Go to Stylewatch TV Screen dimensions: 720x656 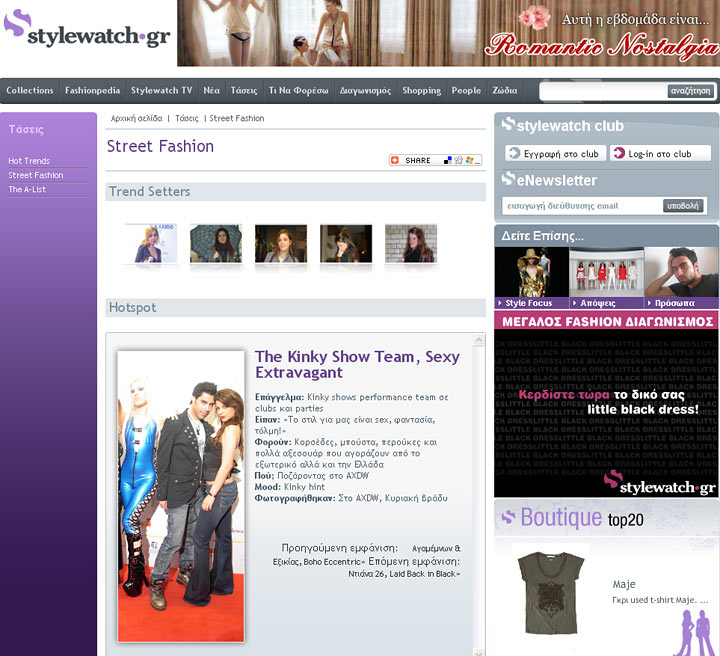(162, 90)
